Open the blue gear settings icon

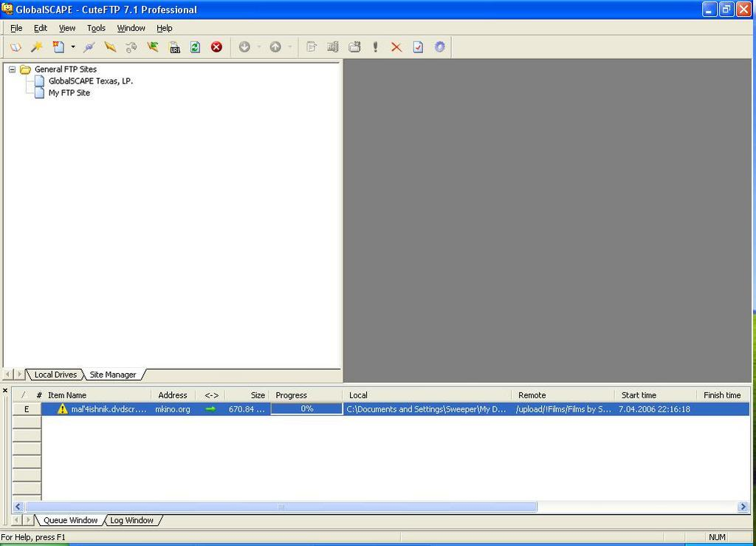[440, 47]
